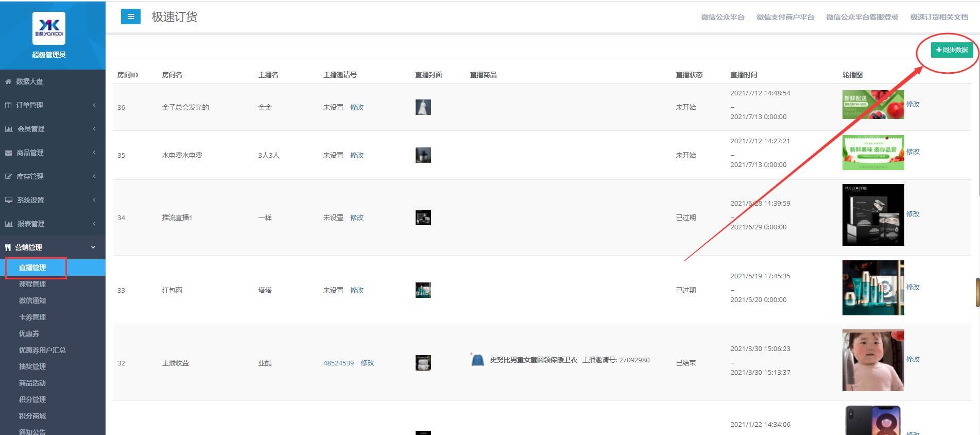Open invitation number 48524539 link
Screen dimensions: 980x435
[x=338, y=363]
